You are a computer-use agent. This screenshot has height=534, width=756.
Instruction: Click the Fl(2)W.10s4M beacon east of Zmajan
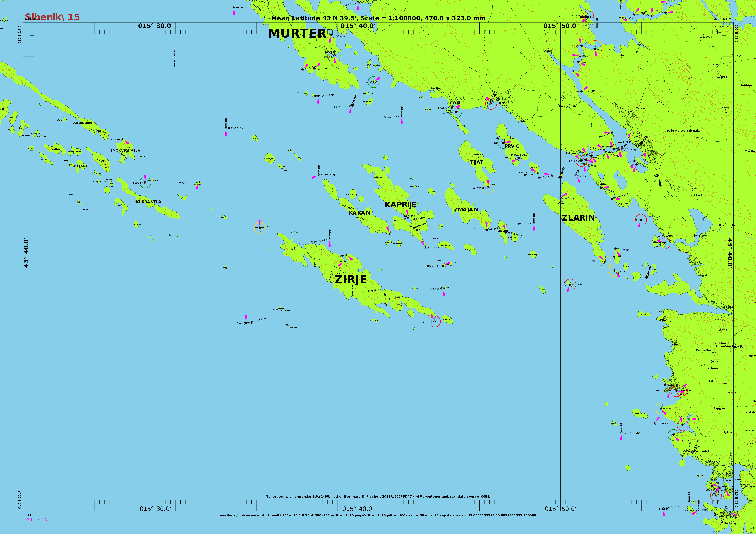(534, 218)
